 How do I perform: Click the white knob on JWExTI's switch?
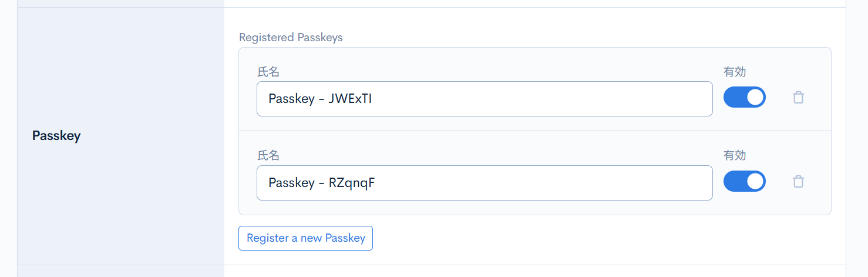[755, 97]
